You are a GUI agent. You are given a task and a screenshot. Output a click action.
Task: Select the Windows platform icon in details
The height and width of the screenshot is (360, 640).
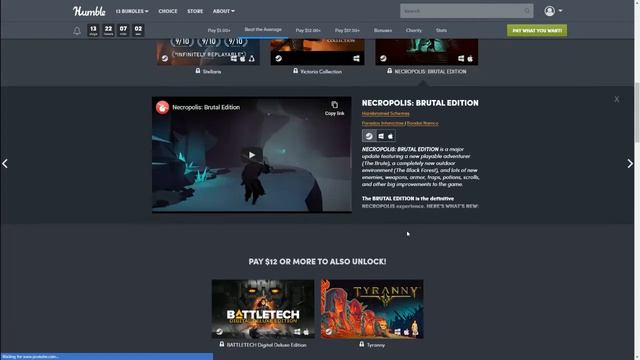381,136
